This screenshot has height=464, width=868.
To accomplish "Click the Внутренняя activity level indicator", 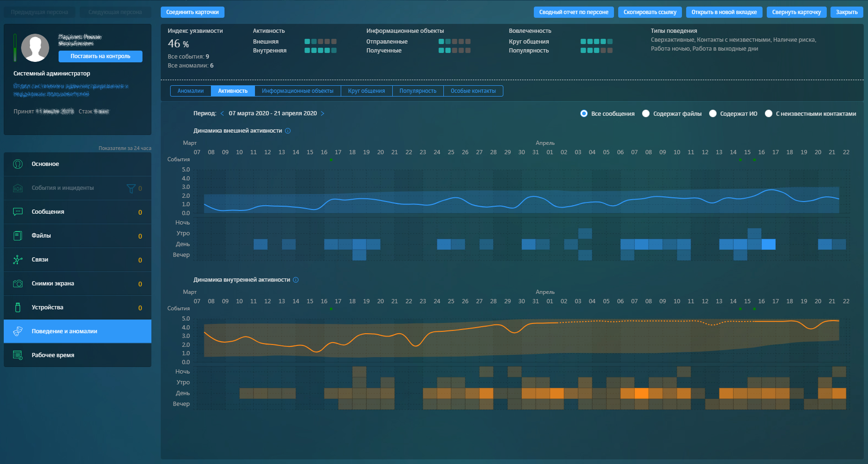I will [321, 51].
